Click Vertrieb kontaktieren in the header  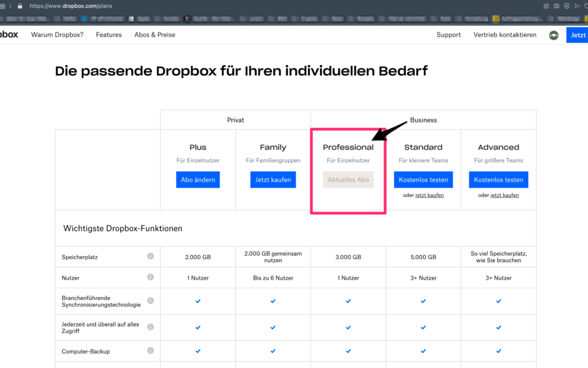pyautogui.click(x=505, y=35)
